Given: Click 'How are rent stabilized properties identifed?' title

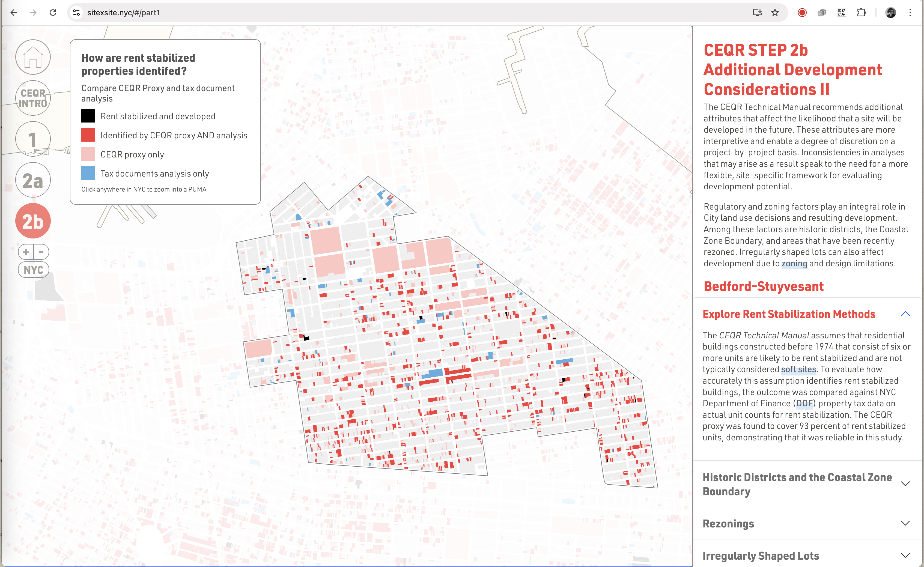Looking at the screenshot, I should tap(138, 64).
